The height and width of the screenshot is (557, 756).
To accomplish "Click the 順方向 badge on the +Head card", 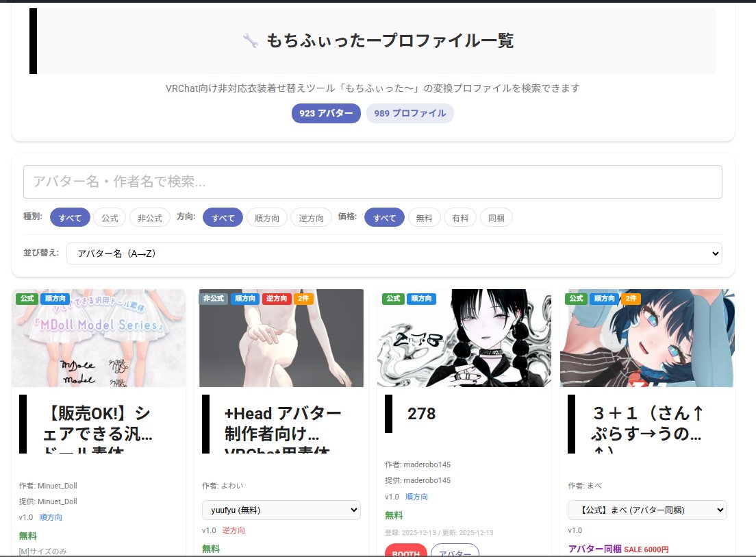I will [245, 299].
